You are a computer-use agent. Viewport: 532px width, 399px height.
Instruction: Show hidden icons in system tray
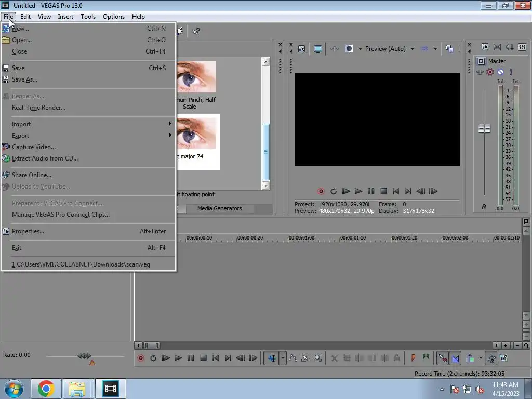click(x=442, y=389)
